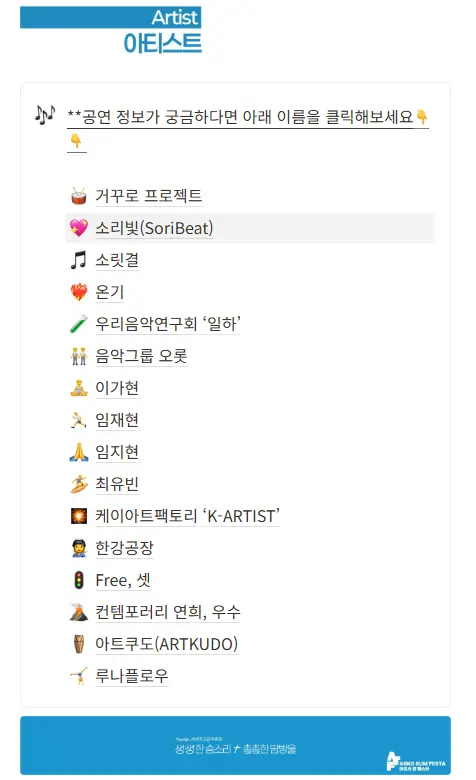Click the drum emoji beside 거꾸로 프로젝트

(x=79, y=196)
